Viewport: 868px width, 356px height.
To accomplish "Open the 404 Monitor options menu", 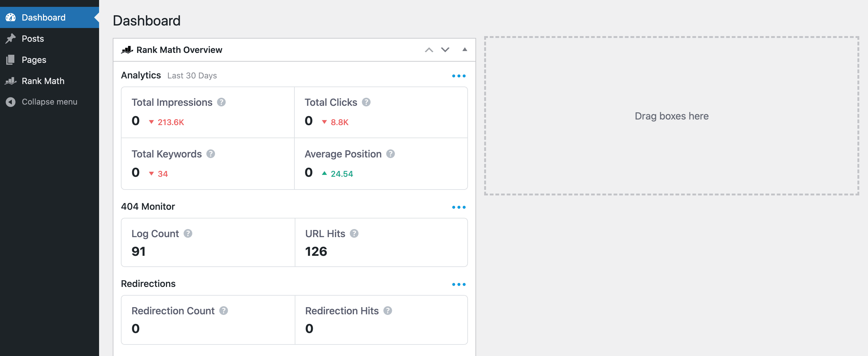I will coord(459,207).
